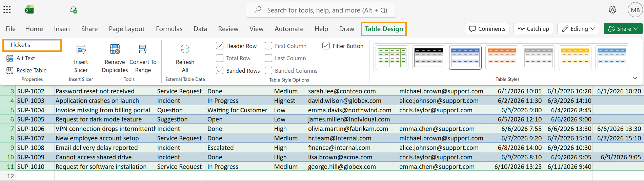Click the Refresh All icon

(x=185, y=49)
